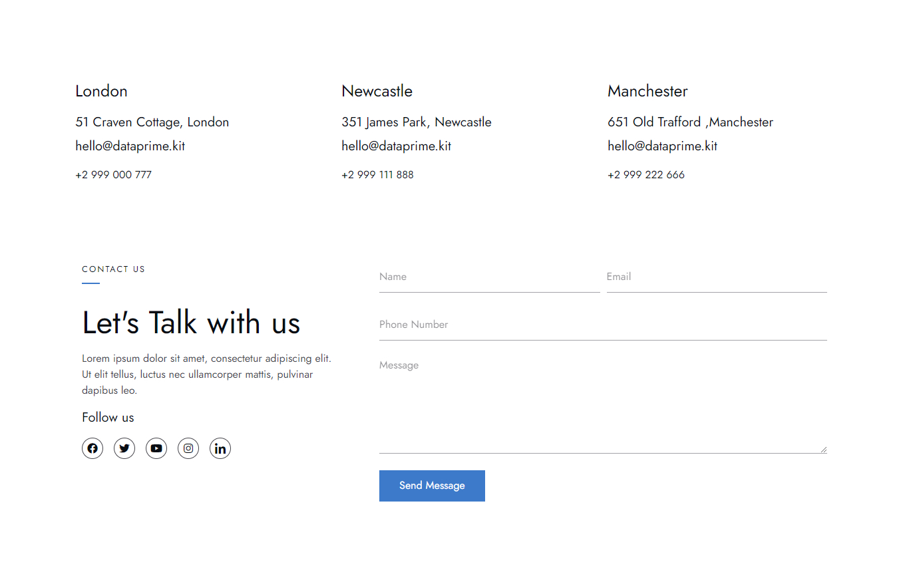Click London phone number +2 999 000 777
The image size is (909, 588).
click(114, 175)
